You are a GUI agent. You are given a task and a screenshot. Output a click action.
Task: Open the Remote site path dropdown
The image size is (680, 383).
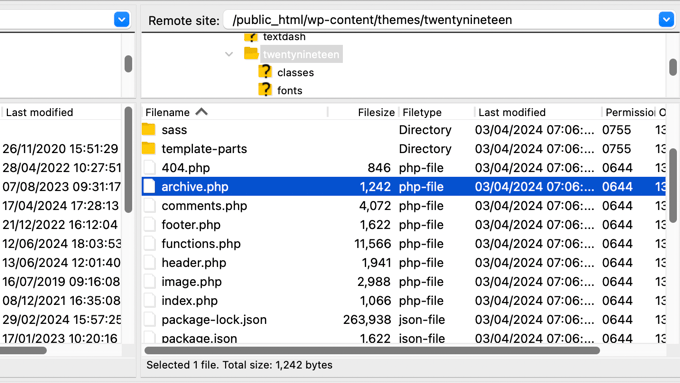(x=666, y=20)
